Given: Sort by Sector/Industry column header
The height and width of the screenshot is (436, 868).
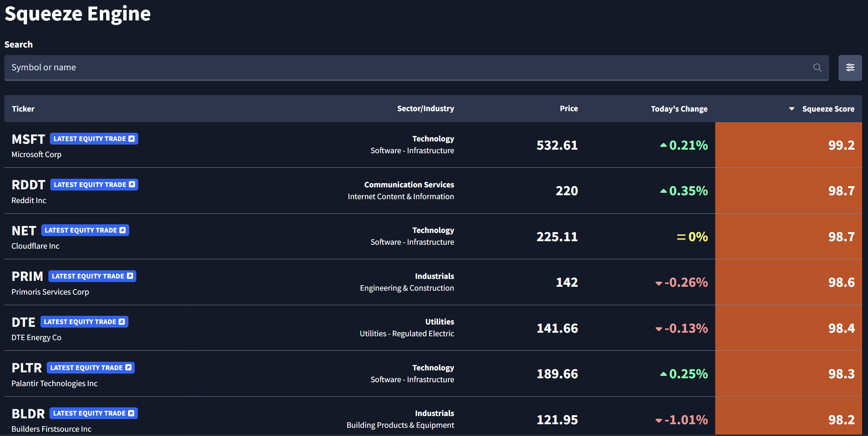Looking at the screenshot, I should coord(425,108).
